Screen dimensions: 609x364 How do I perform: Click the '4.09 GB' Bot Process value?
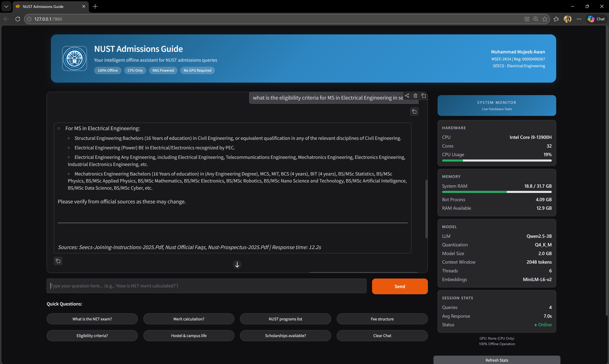[x=544, y=200]
